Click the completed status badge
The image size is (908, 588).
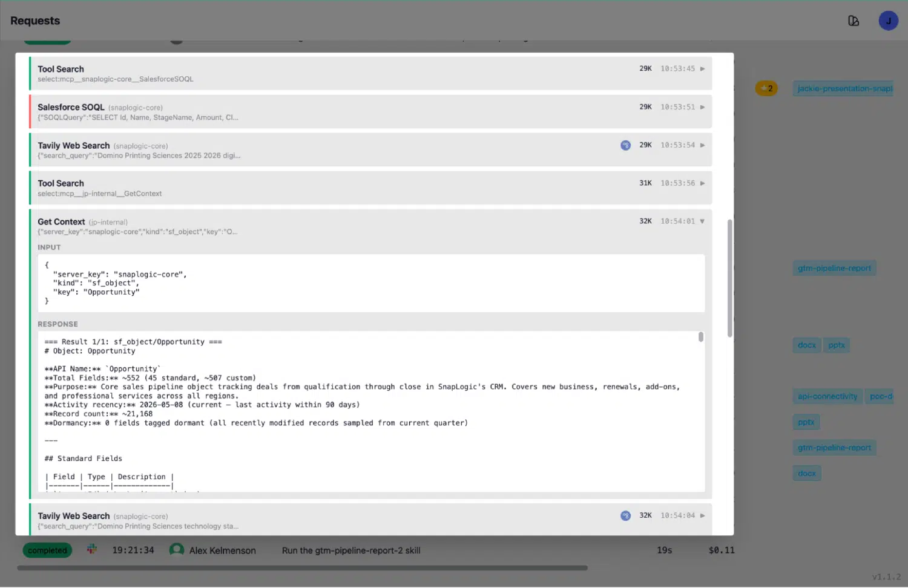click(x=47, y=550)
